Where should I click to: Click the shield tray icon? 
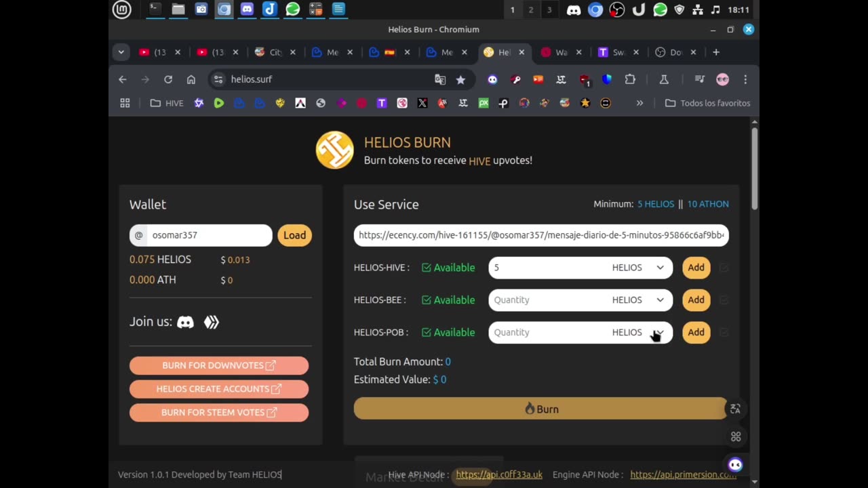pos(679,9)
